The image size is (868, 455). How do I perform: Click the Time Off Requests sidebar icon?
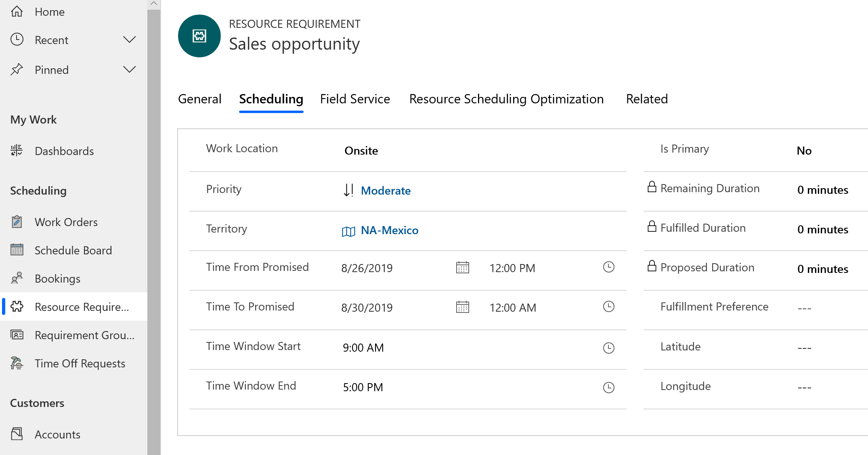[x=17, y=364]
